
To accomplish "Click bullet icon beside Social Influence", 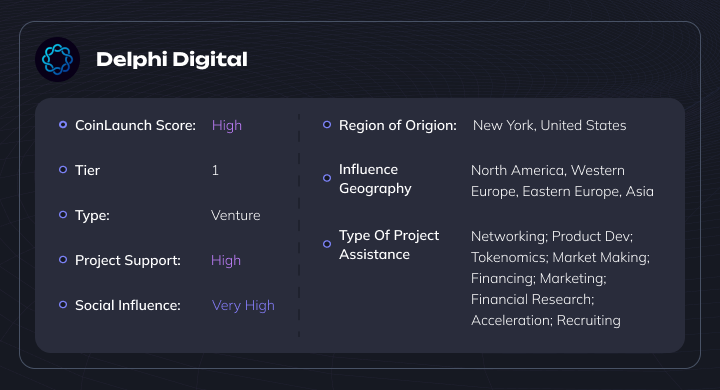I will click(x=63, y=305).
